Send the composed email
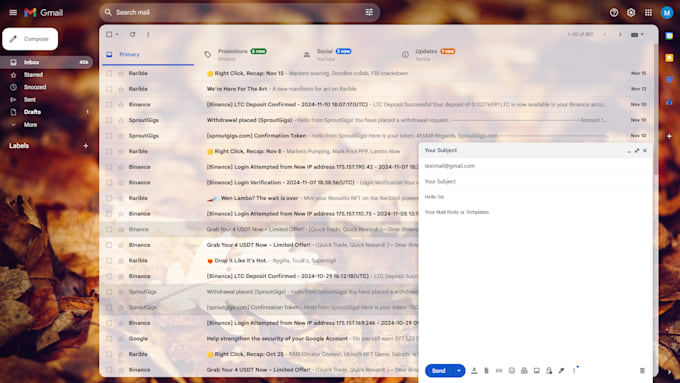 pyautogui.click(x=439, y=370)
